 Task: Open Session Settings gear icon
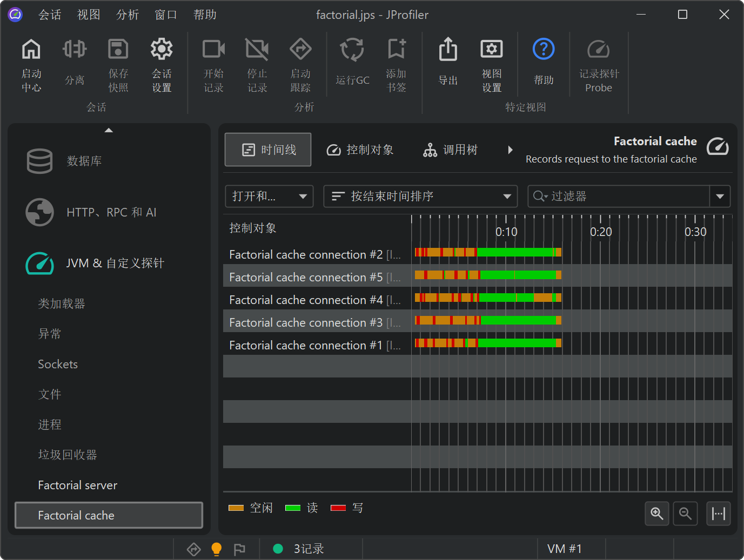click(x=161, y=50)
